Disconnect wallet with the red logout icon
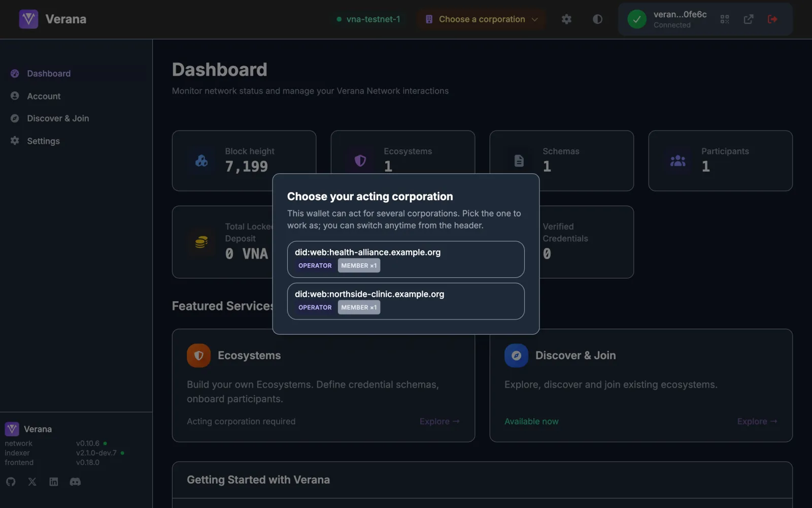Screen dimensions: 812x508 click(x=772, y=19)
